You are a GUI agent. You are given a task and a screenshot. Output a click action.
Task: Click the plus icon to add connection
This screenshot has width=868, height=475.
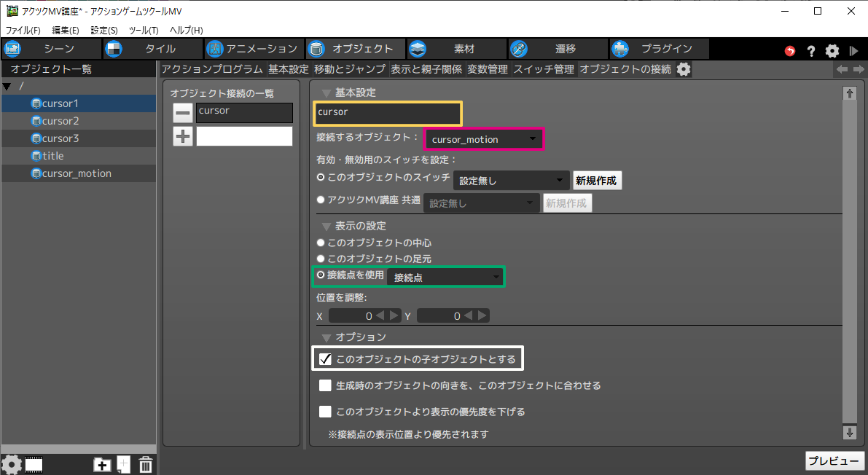(x=183, y=136)
